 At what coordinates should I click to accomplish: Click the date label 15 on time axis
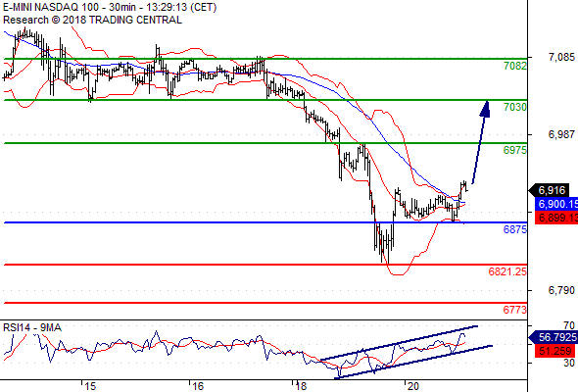(89, 386)
